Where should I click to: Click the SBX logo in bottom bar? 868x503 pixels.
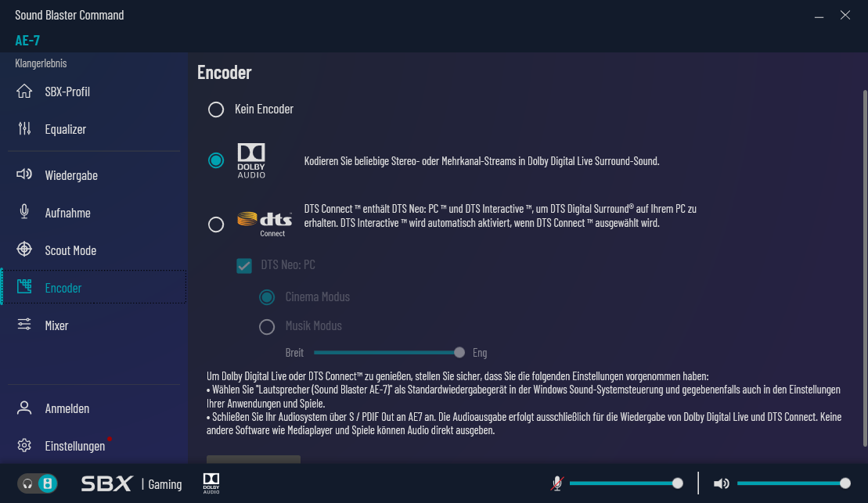coord(106,483)
